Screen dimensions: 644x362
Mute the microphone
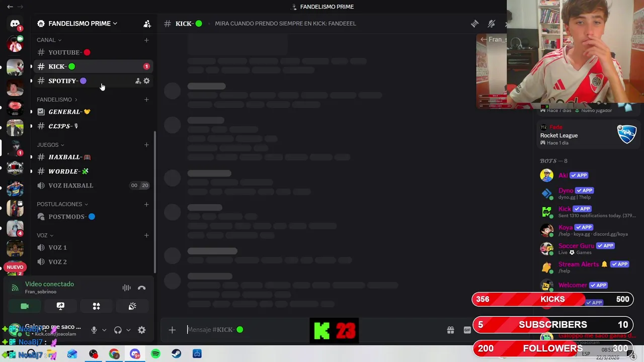(94, 330)
